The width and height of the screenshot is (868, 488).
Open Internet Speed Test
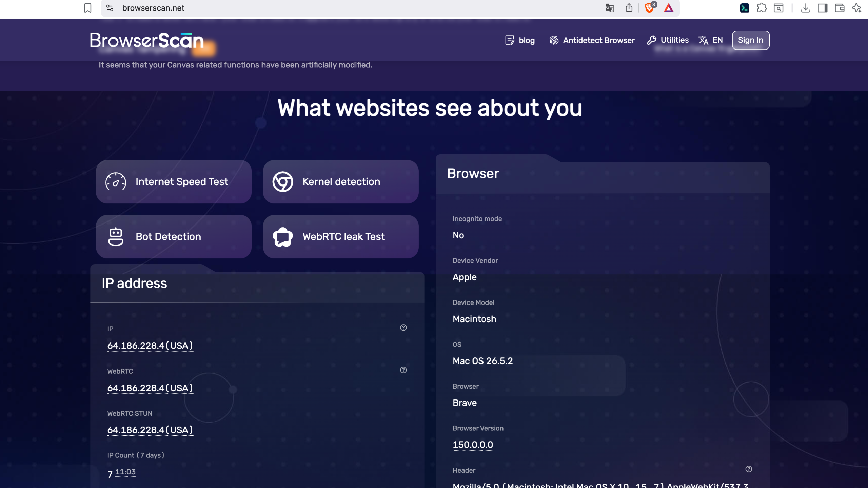point(174,182)
